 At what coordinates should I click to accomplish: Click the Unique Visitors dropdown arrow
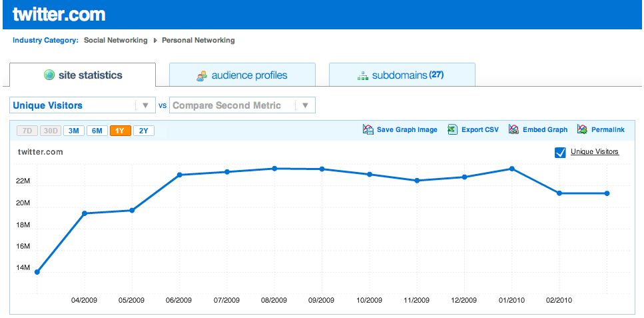coord(145,105)
